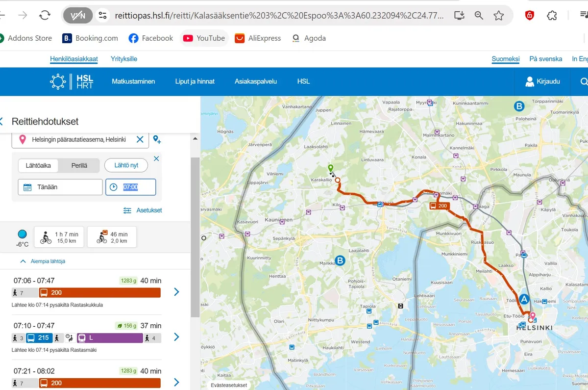Open YouTube bookmark
588x390 pixels.
tap(204, 38)
